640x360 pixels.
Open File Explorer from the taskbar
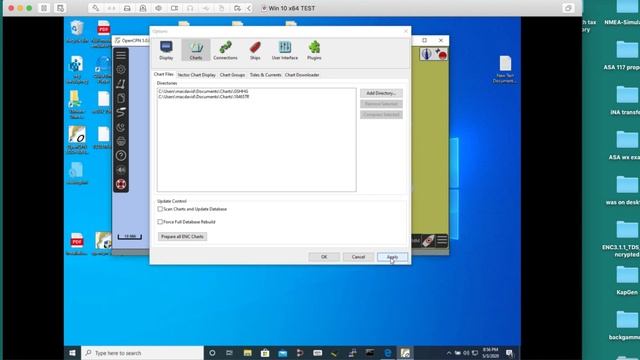(247, 353)
